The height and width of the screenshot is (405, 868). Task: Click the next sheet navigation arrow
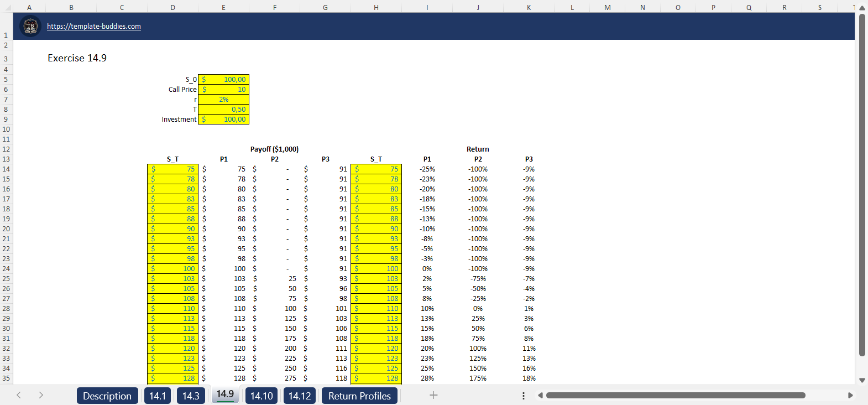click(x=41, y=395)
